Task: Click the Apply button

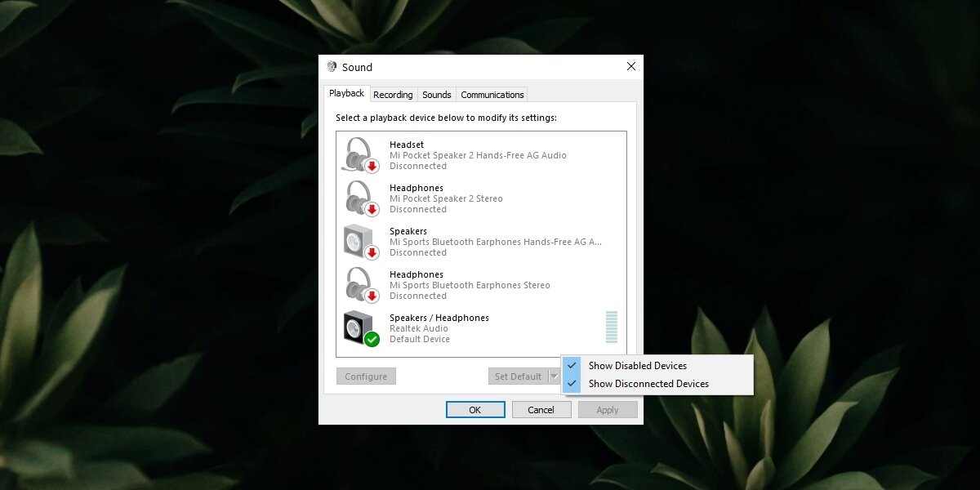Action: click(x=608, y=409)
